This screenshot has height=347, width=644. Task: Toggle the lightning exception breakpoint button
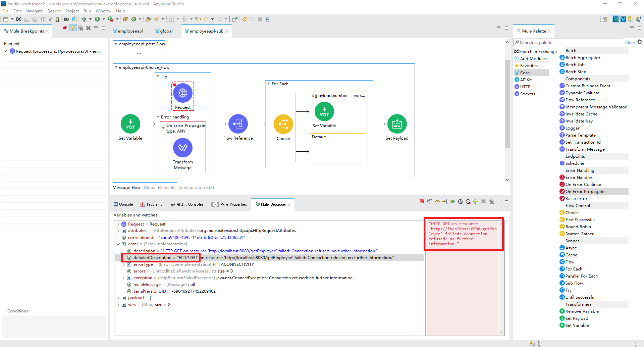coord(73,28)
